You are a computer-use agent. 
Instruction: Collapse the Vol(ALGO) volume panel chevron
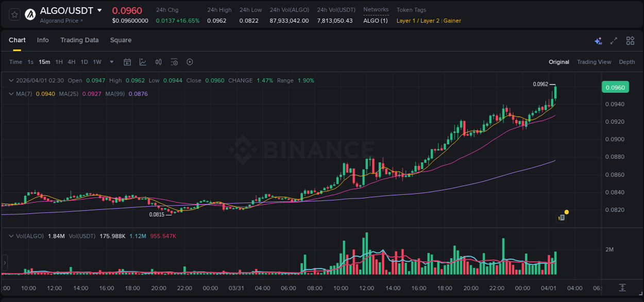coord(11,236)
